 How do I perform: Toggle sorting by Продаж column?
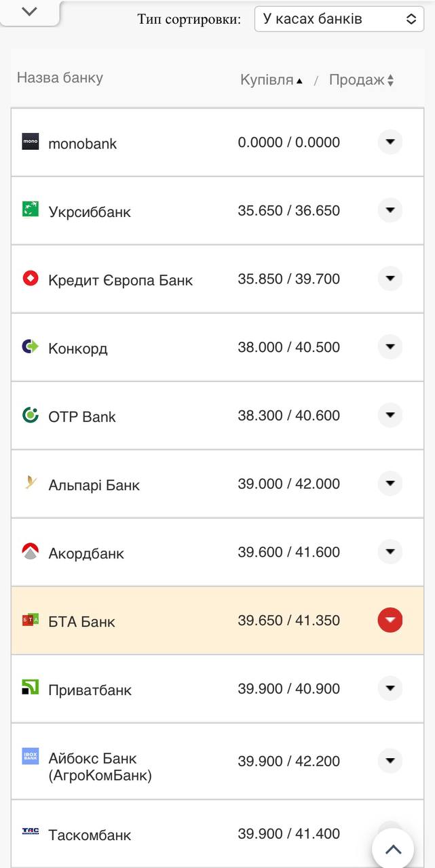click(x=362, y=79)
